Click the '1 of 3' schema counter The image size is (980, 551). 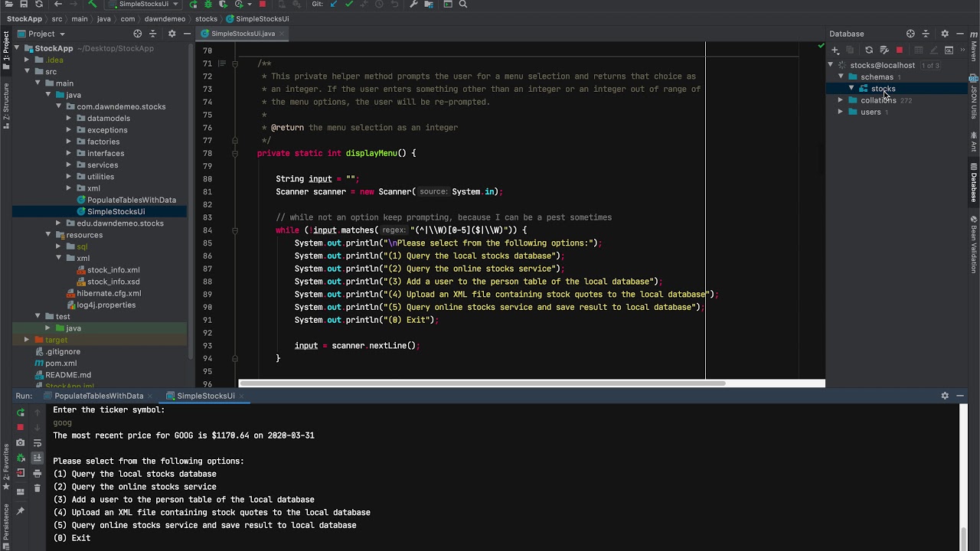[x=930, y=66]
